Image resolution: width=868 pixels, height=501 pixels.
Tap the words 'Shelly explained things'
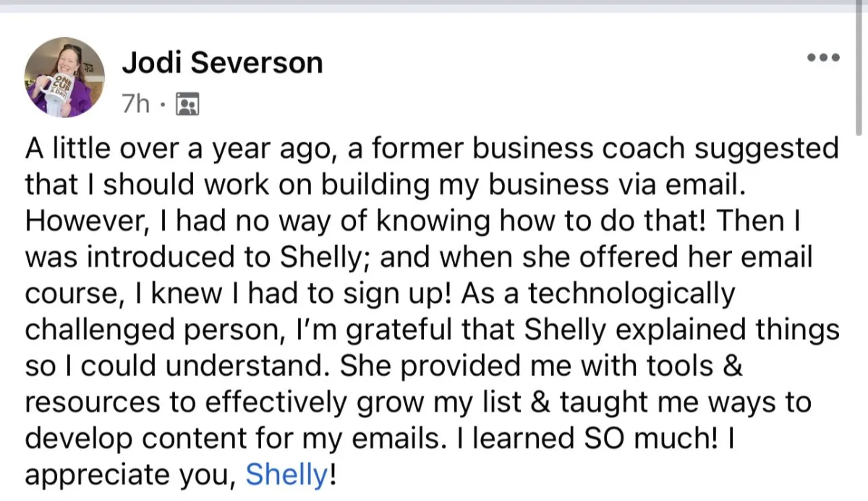682,330
